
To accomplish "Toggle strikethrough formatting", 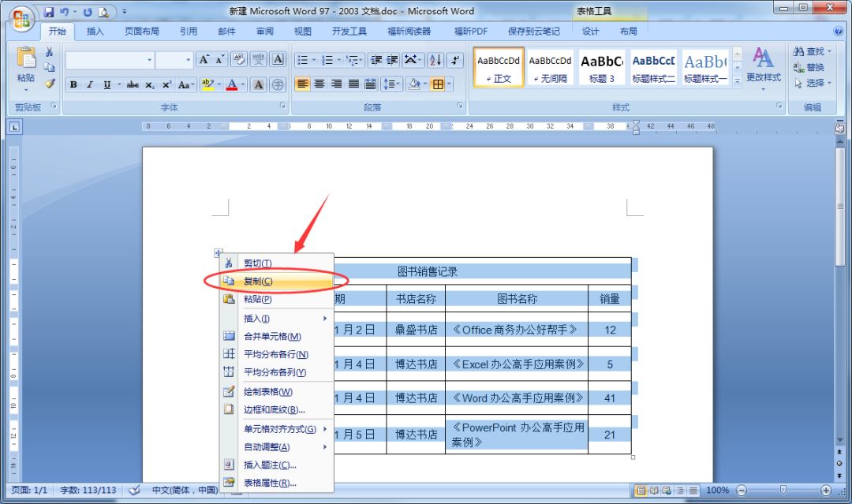I will click(133, 84).
